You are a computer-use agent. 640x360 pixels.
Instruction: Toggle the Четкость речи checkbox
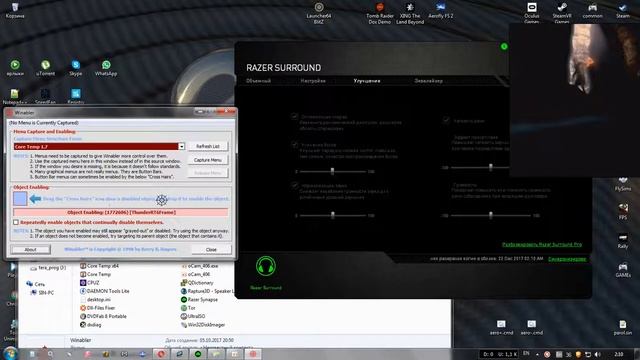(446, 120)
